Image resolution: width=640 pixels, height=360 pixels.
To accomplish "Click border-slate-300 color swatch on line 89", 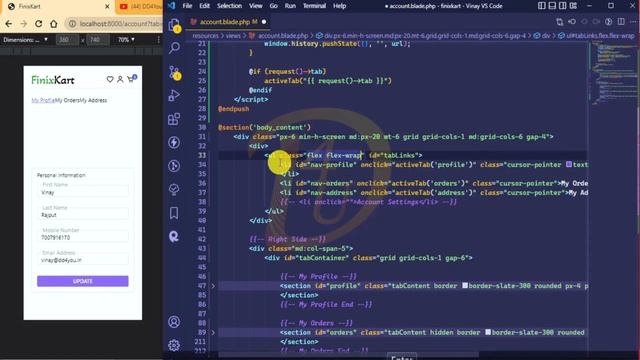I will [x=488, y=332].
